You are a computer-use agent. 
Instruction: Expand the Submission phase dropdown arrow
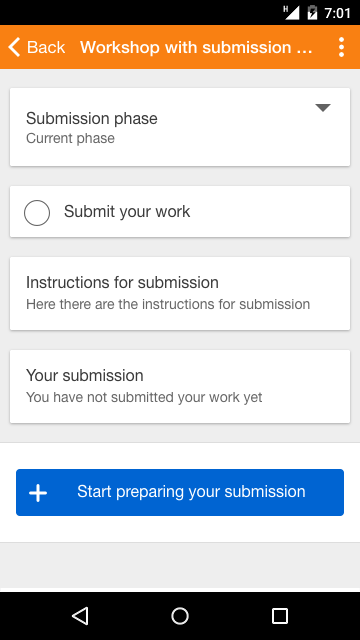click(x=322, y=108)
